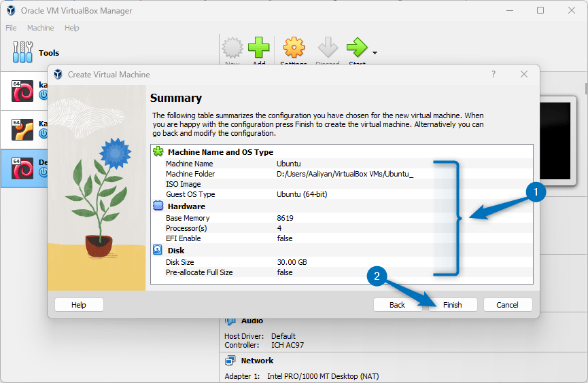
Task: Cancel the Create Virtual Machine dialog
Action: (508, 305)
